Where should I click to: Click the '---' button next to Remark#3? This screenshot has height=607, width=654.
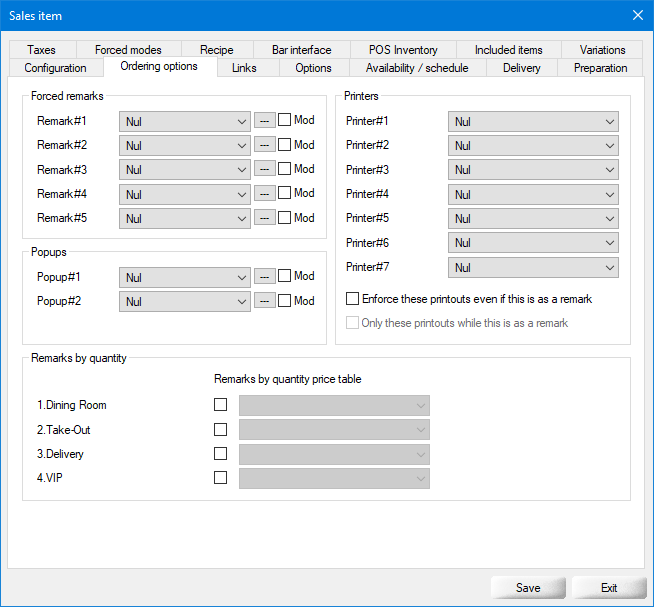point(264,170)
